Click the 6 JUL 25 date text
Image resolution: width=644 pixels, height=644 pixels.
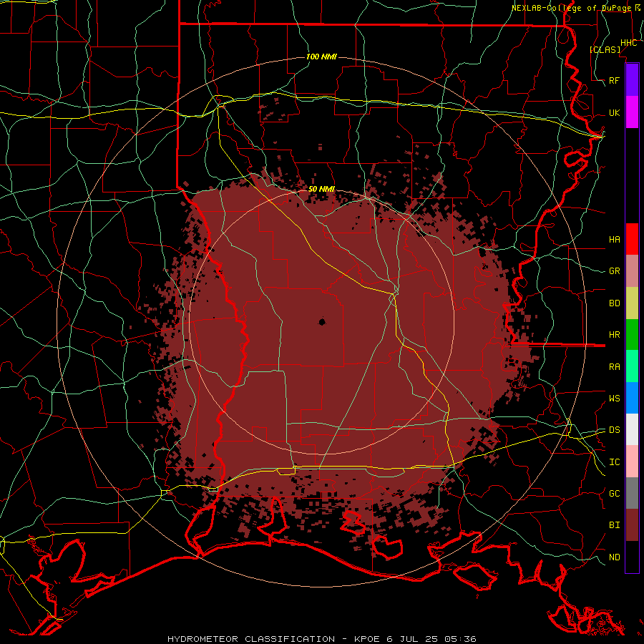pyautogui.click(x=414, y=639)
